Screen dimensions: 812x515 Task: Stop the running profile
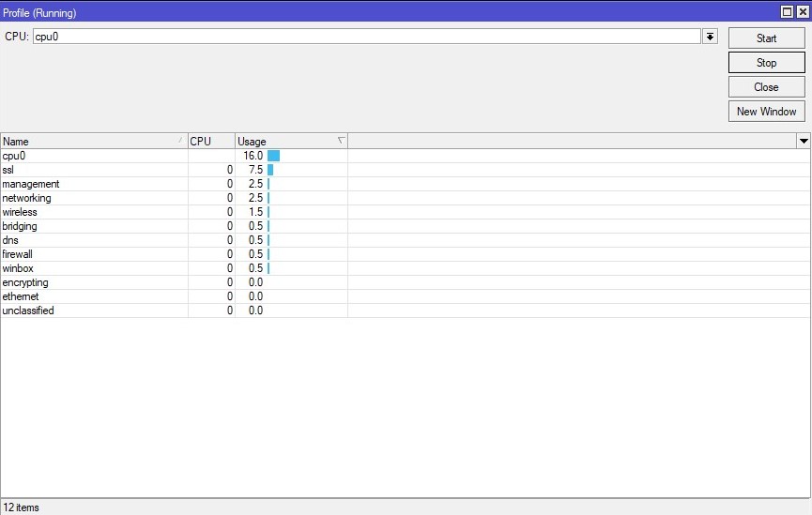click(766, 63)
